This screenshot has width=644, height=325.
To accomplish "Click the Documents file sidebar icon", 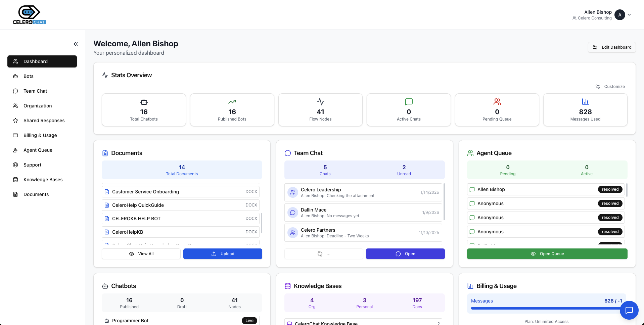I will coord(15,194).
